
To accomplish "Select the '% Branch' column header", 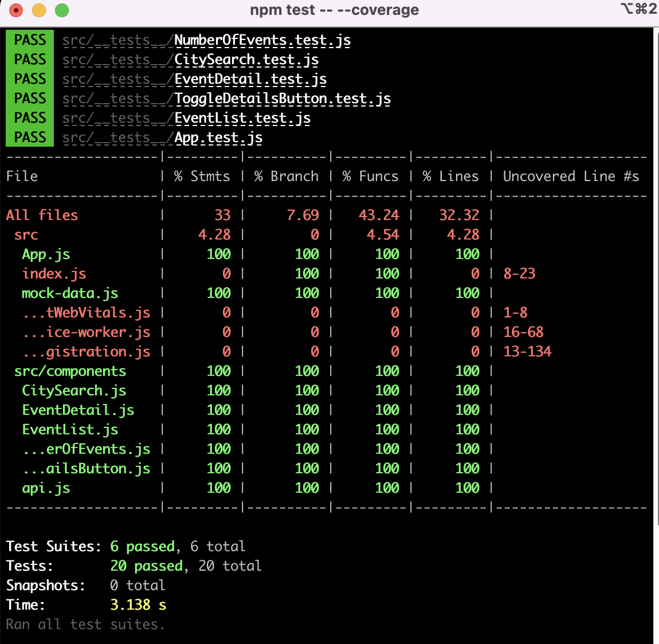I will pos(286,176).
